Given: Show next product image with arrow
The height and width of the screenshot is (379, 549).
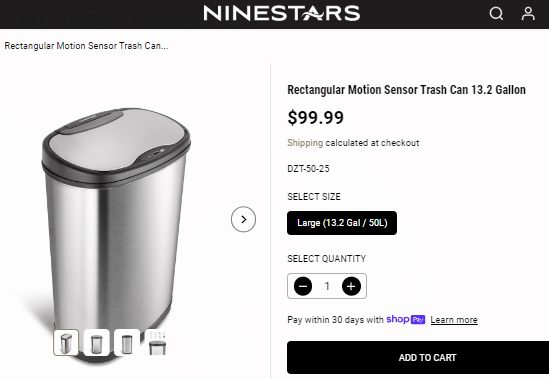Looking at the screenshot, I should (243, 219).
